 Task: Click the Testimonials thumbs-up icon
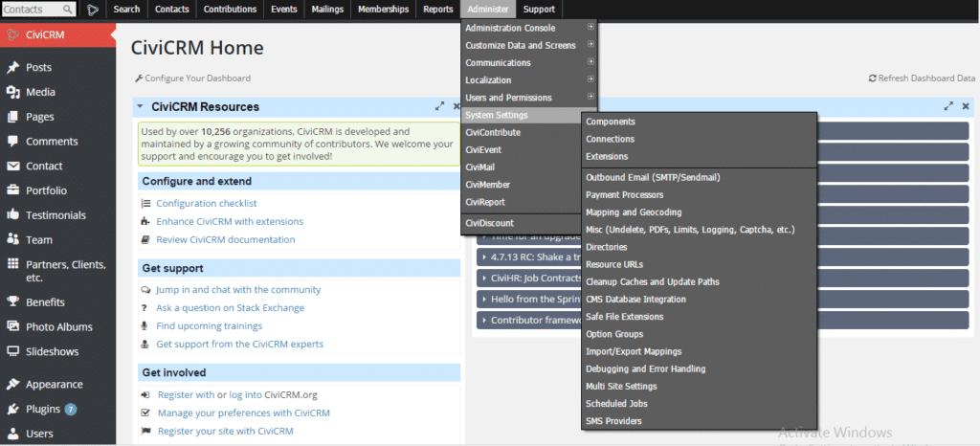[12, 215]
